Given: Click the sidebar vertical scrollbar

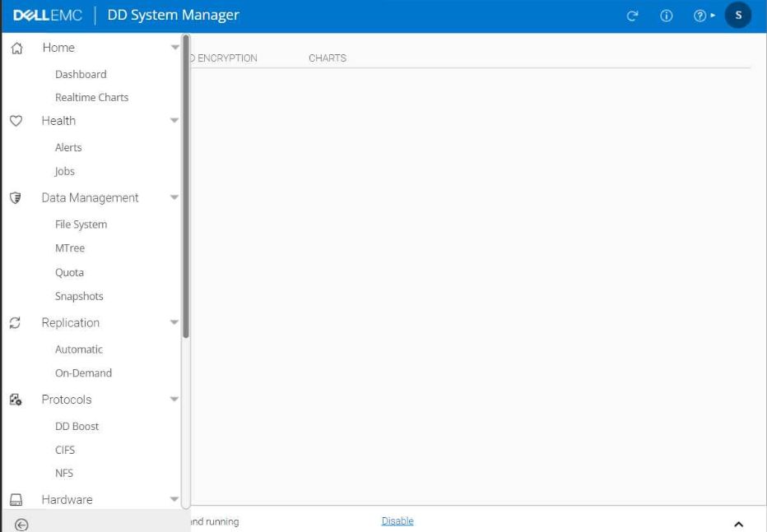Looking at the screenshot, I should point(186,186).
